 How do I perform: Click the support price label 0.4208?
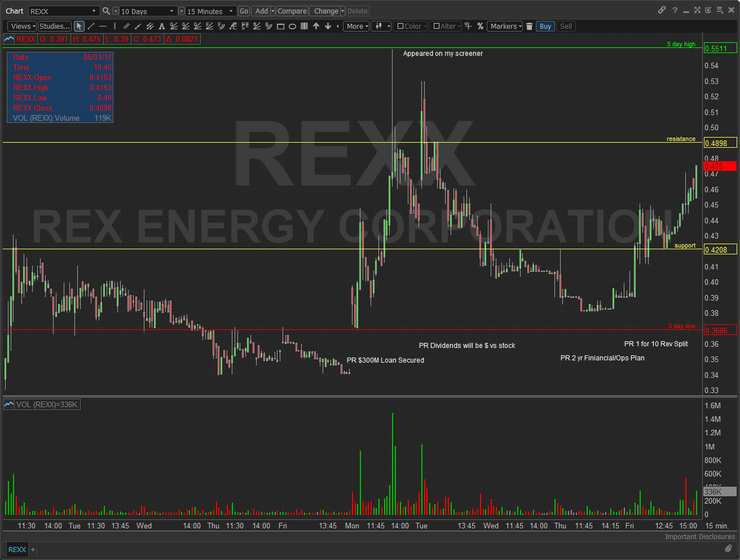[x=721, y=250]
